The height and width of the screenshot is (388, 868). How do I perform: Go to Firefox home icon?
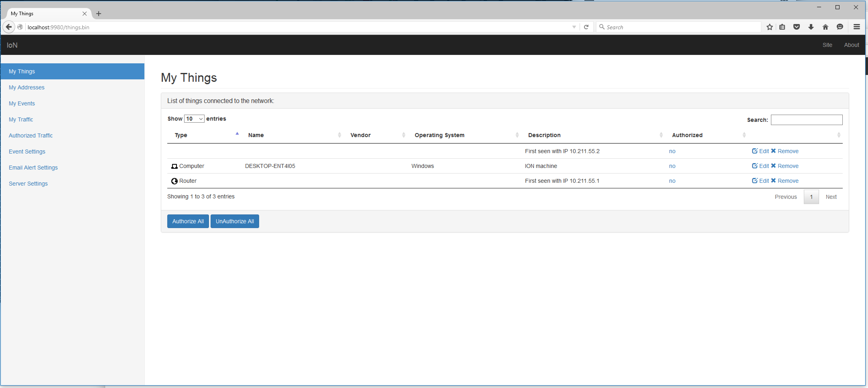click(825, 27)
